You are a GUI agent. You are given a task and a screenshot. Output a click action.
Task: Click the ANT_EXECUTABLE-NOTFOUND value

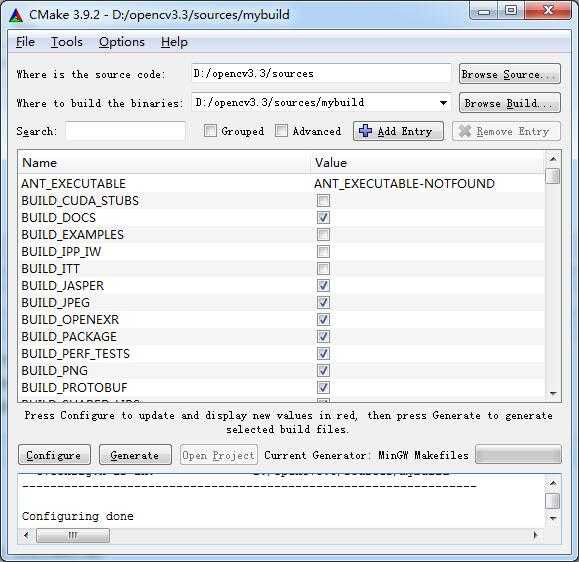[404, 184]
